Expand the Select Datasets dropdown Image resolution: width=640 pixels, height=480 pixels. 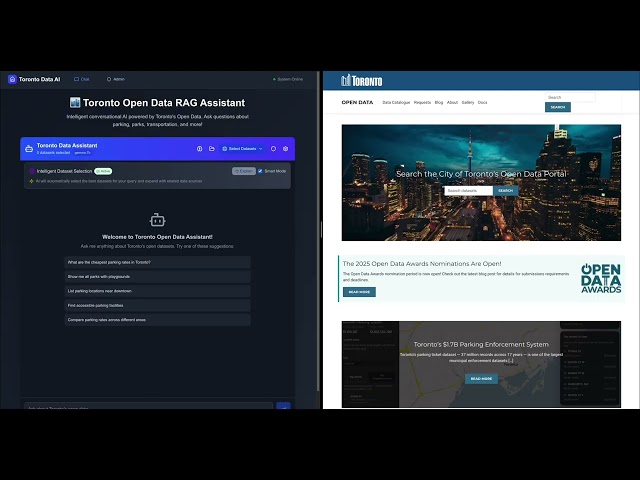(x=242, y=149)
